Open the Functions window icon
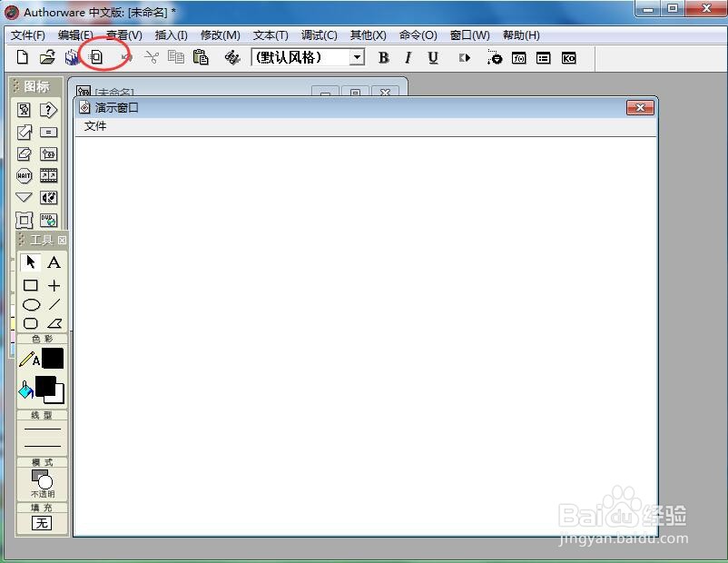The width and height of the screenshot is (728, 563). tap(518, 58)
